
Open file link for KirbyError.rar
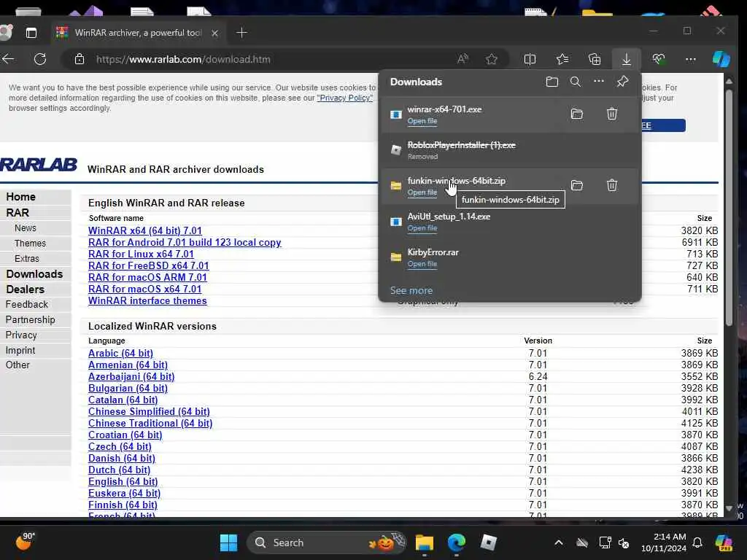coord(422,264)
